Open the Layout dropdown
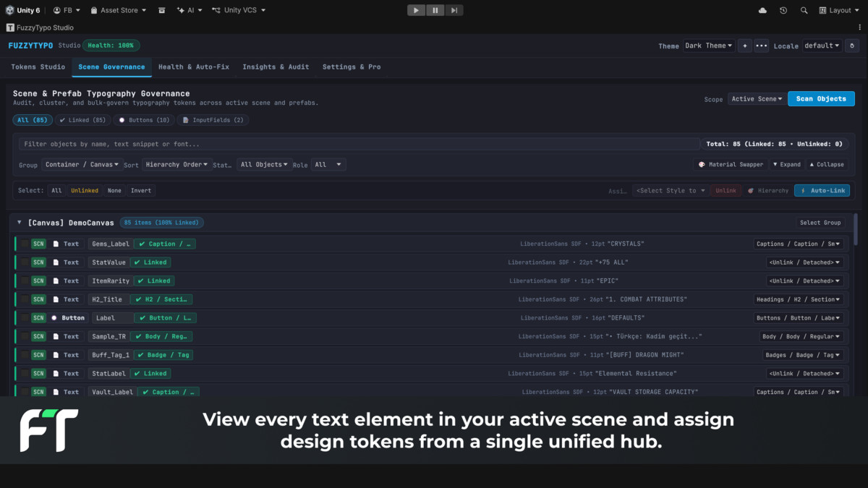 coord(839,10)
